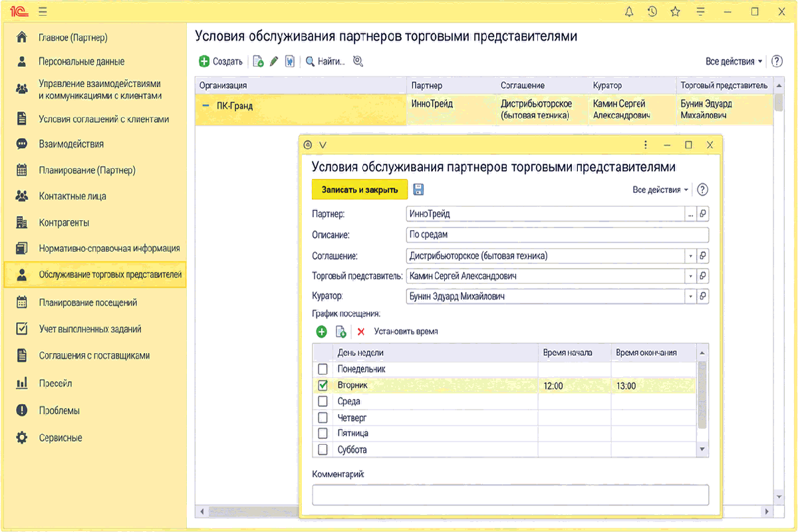Open Все действия menu in the main list
798x532 pixels.
tap(735, 61)
